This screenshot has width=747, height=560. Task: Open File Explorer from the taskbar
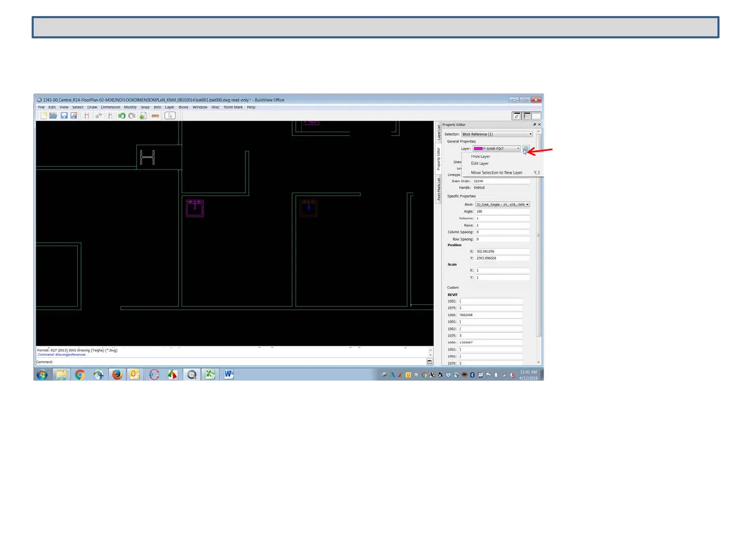click(61, 374)
